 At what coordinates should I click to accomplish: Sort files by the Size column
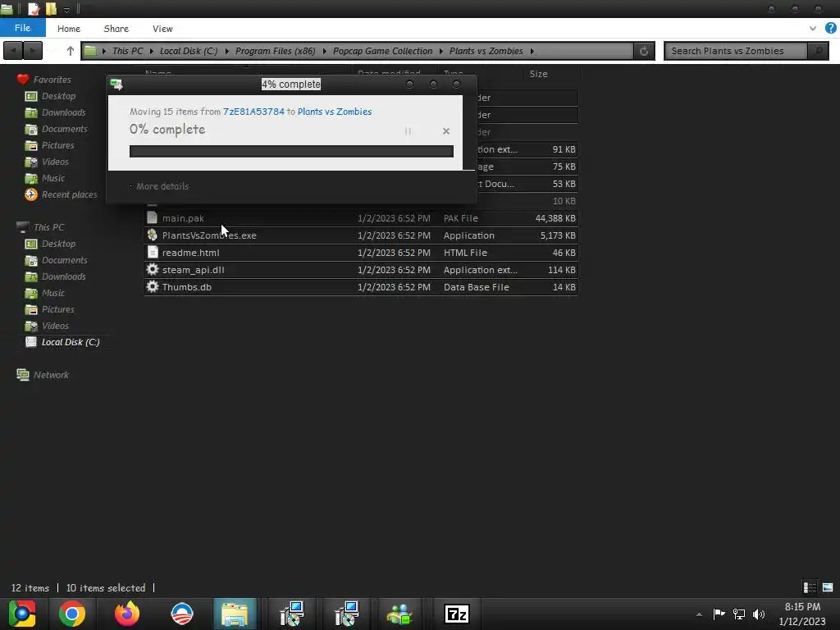coord(538,74)
